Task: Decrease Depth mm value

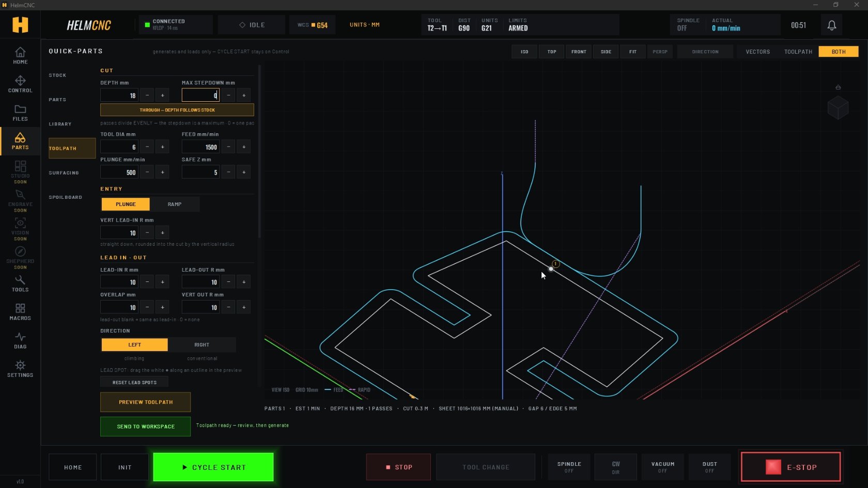Action: tap(147, 95)
